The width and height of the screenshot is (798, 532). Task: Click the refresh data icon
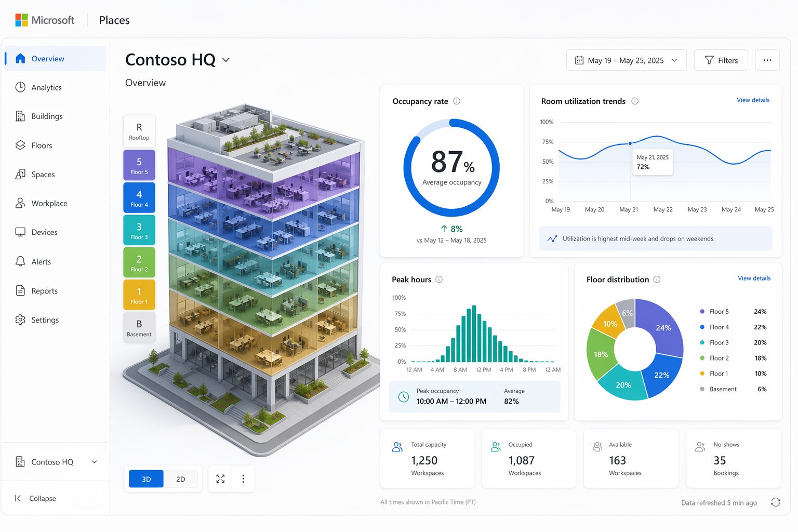[x=776, y=502]
